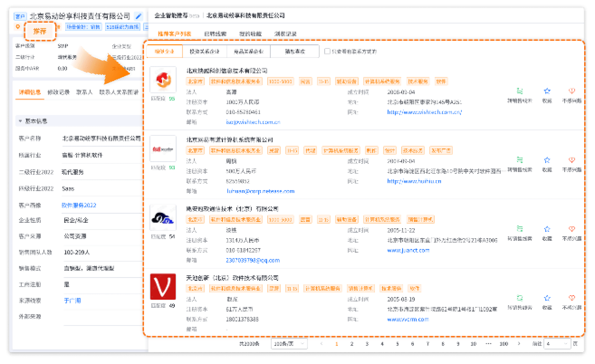Open the 前往 jump-to-page dropdown field
Image resolution: width=595 pixels, height=364 pixels.
[x=557, y=344]
